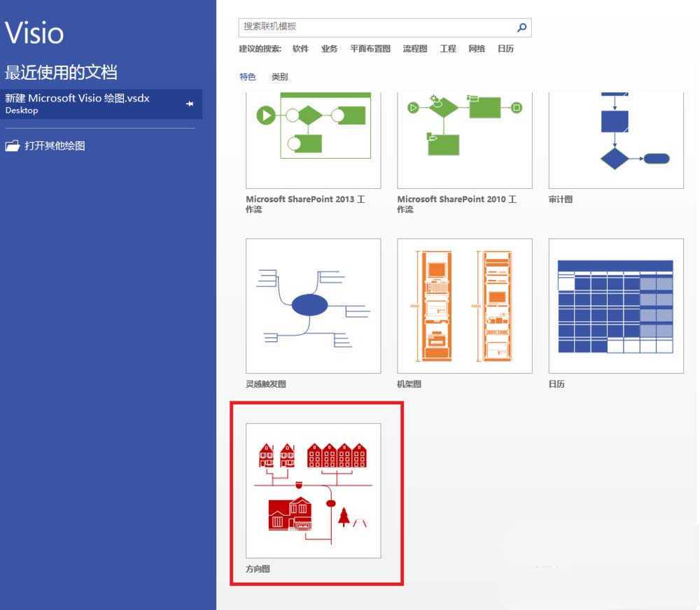Search suggested term 网络
700x610 pixels.
coord(477,49)
